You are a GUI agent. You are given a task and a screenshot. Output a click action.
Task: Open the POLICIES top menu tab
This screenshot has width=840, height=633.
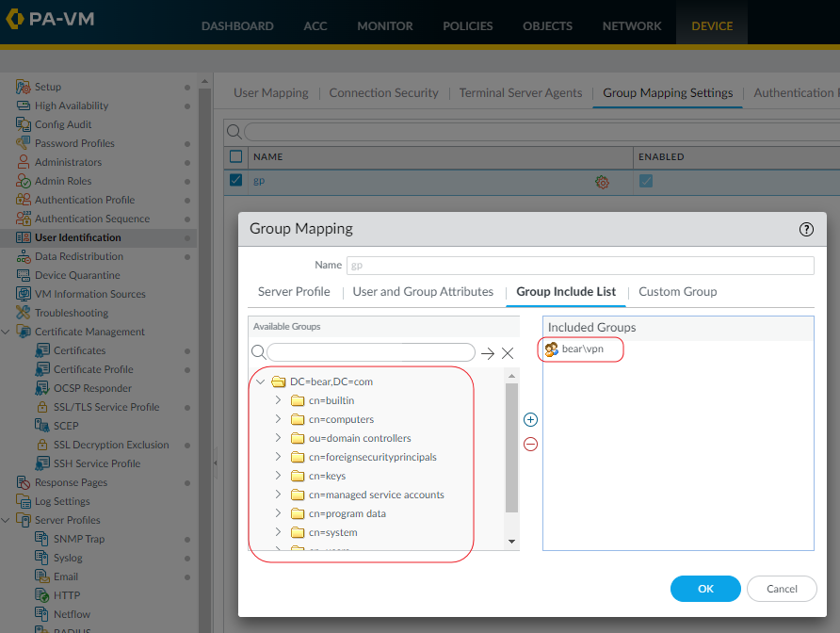[468, 26]
